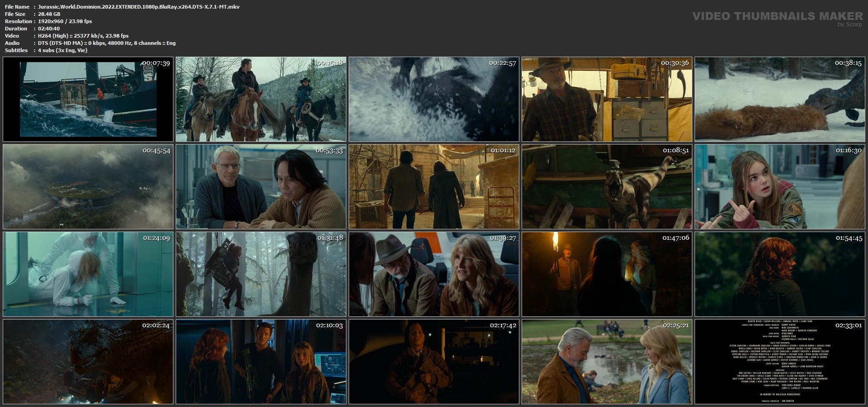The height and width of the screenshot is (407, 868).
Task: Select the credits thumbnail at 02:33:01
Action: pos(780,362)
